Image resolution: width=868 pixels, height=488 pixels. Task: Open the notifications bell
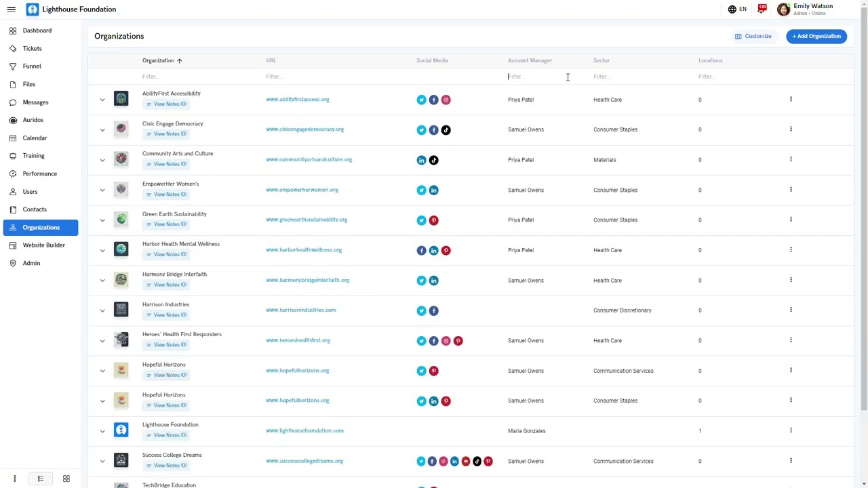[x=762, y=9]
